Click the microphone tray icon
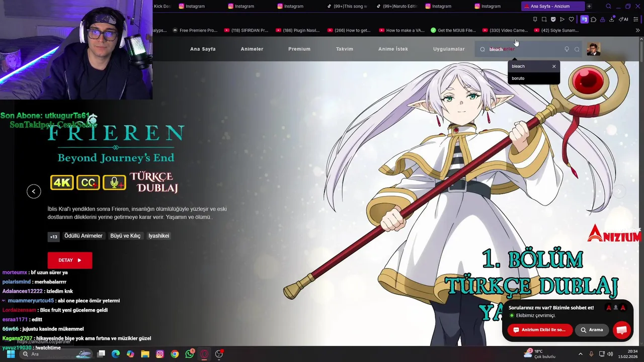The width and height of the screenshot is (644, 362). [x=591, y=354]
